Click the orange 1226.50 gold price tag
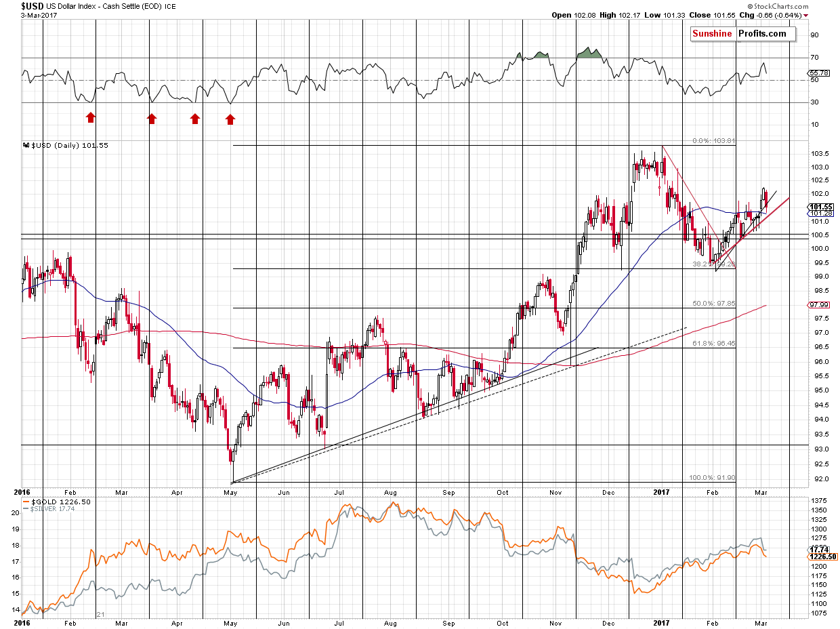Screen dimensions: 840x629 (x=823, y=556)
